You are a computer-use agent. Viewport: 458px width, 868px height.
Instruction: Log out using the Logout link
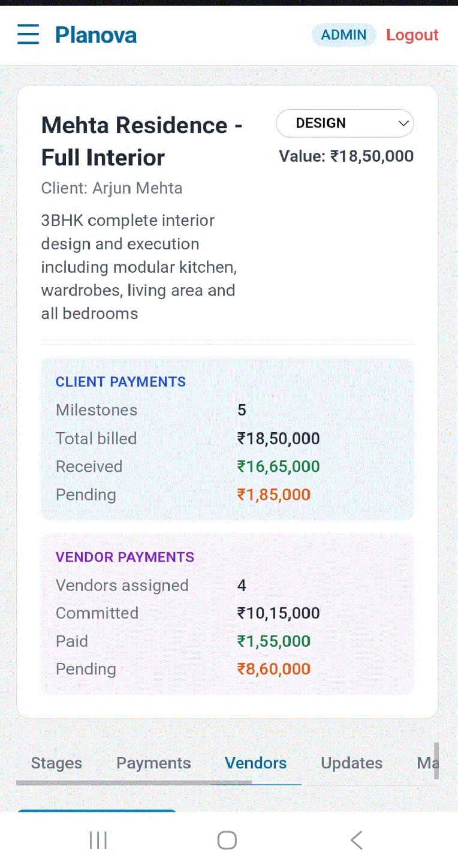point(412,35)
